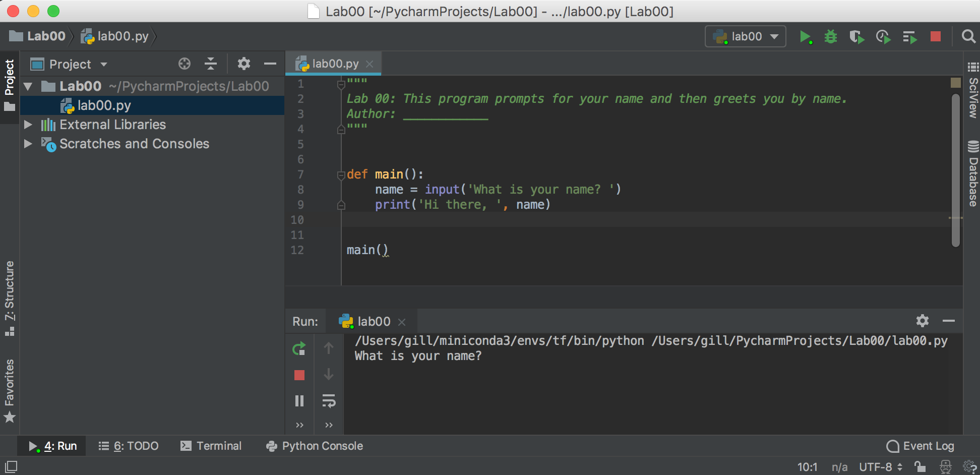The height and width of the screenshot is (475, 980).
Task: Stop the running lab00 in Run panel
Action: pyautogui.click(x=299, y=375)
